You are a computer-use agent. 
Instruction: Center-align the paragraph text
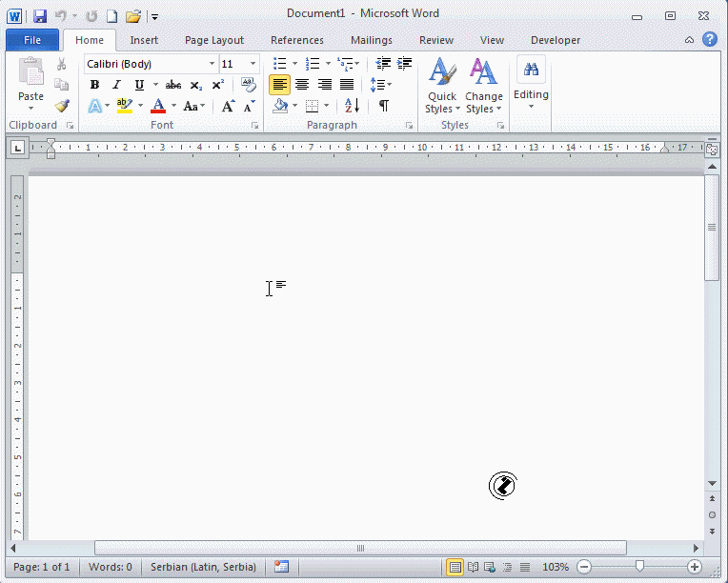302,85
